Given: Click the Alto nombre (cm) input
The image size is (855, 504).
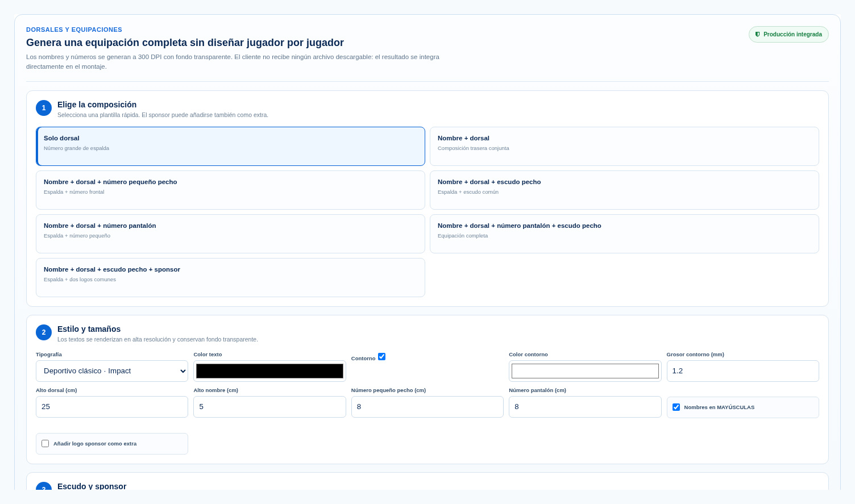Looking at the screenshot, I should (269, 407).
